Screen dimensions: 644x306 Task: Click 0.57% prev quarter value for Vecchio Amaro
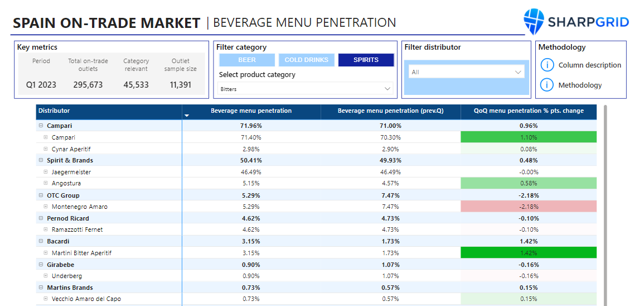[391, 299]
